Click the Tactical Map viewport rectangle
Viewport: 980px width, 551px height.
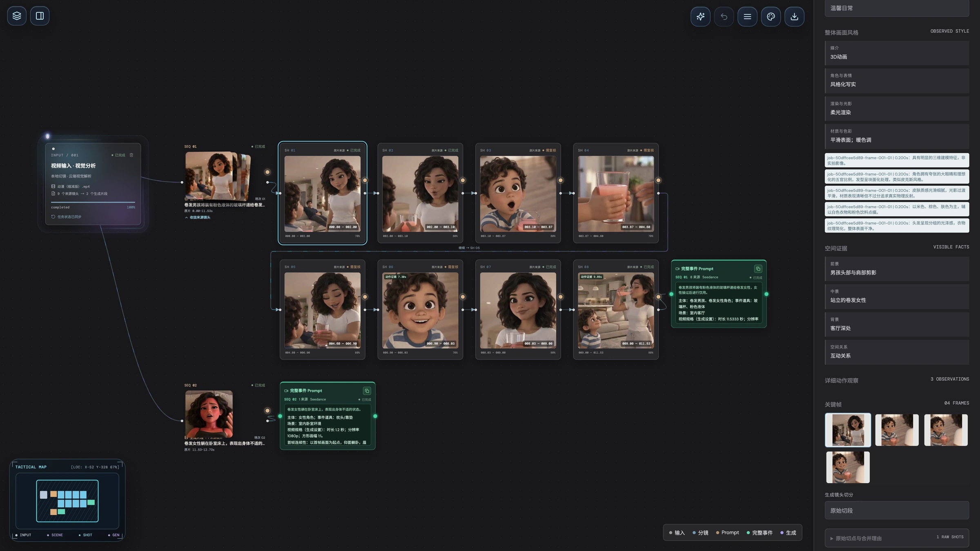click(x=67, y=501)
